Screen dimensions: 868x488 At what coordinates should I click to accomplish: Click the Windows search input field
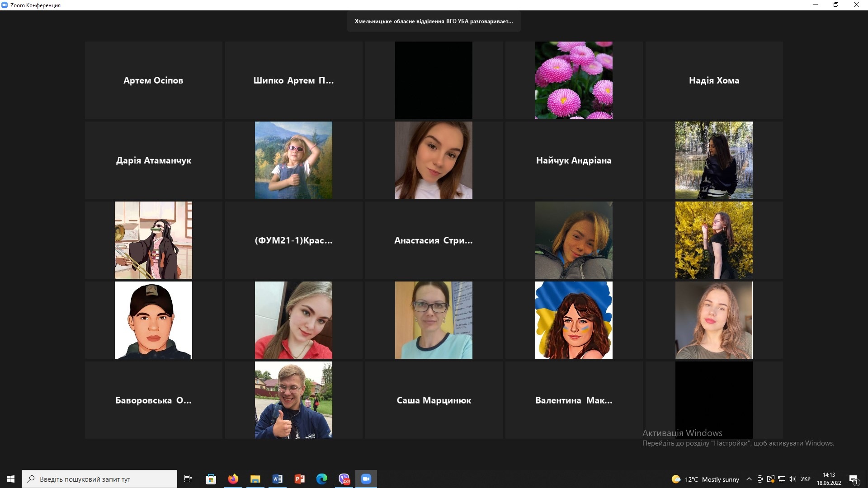(x=99, y=479)
